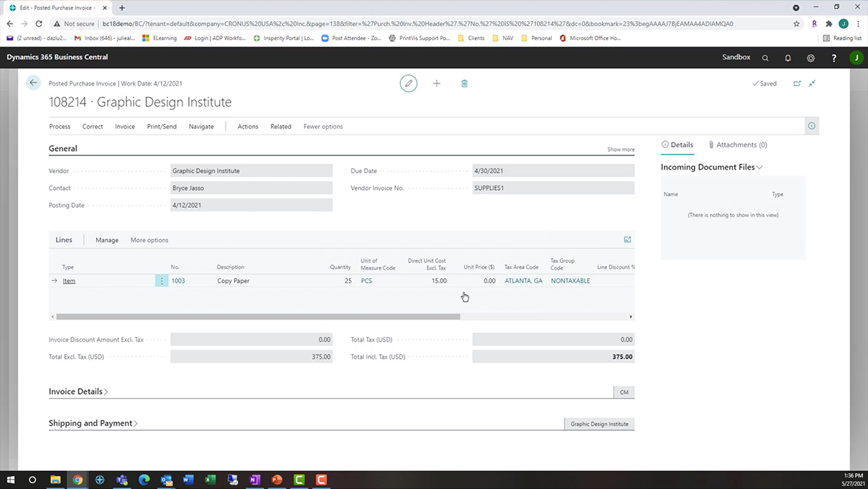The height and width of the screenshot is (489, 868).
Task: Expand the Lines part to full page
Action: (x=627, y=239)
